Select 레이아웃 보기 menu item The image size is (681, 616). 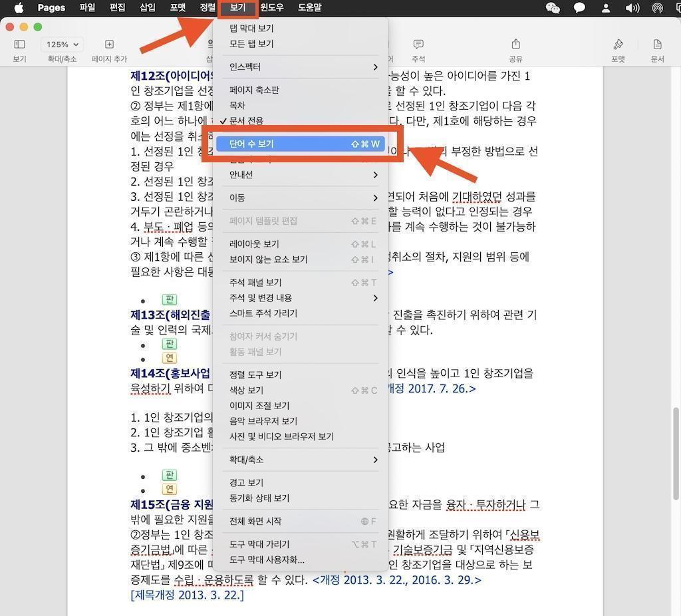pyautogui.click(x=301, y=244)
